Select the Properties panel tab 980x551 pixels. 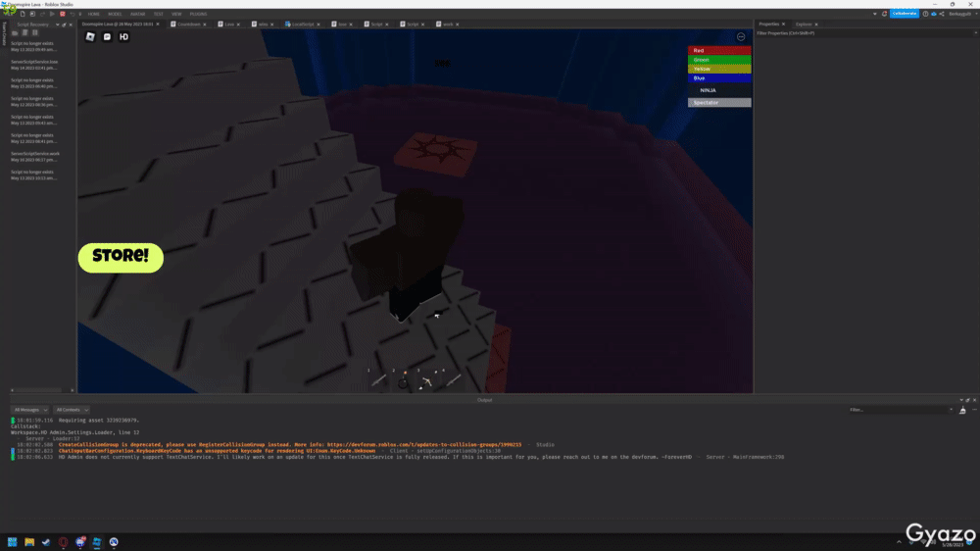pyautogui.click(x=769, y=25)
